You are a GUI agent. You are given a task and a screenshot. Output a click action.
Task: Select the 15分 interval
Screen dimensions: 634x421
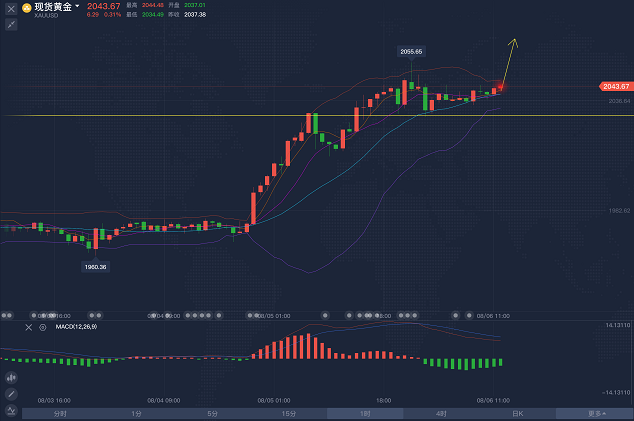288,413
